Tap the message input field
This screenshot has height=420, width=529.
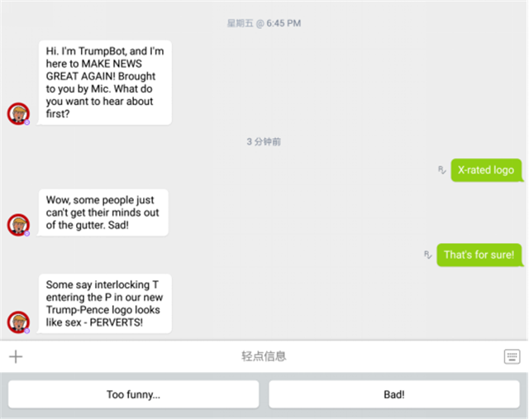pyautogui.click(x=264, y=356)
